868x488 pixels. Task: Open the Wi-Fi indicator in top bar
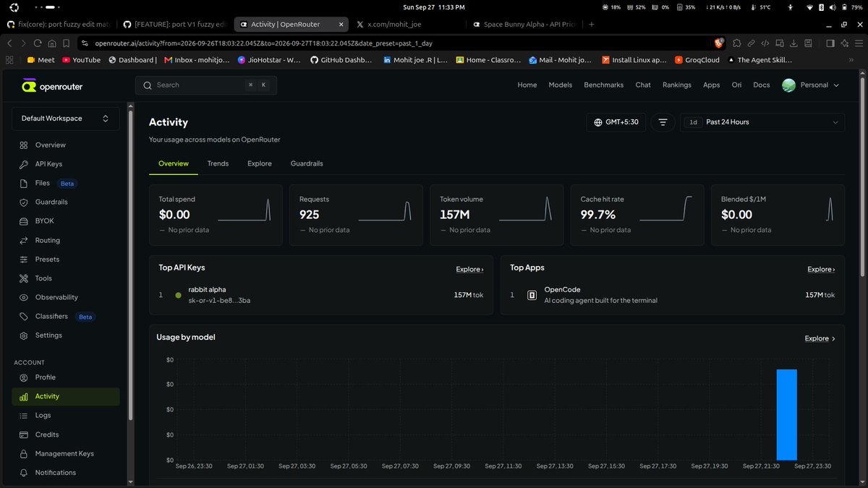[x=809, y=7]
